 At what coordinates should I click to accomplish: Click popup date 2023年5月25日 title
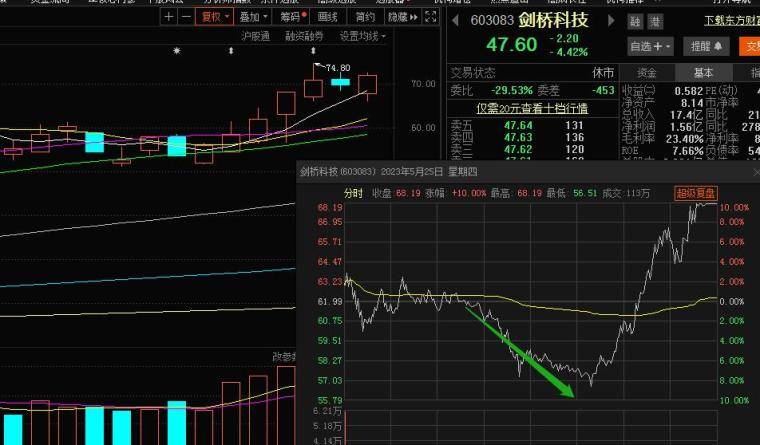coord(412,172)
